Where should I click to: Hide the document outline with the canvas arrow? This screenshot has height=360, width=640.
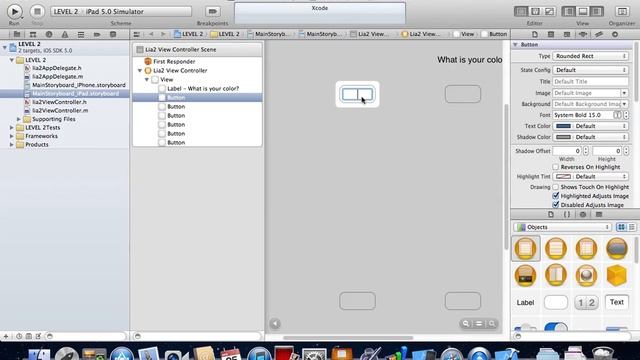pyautogui.click(x=275, y=324)
